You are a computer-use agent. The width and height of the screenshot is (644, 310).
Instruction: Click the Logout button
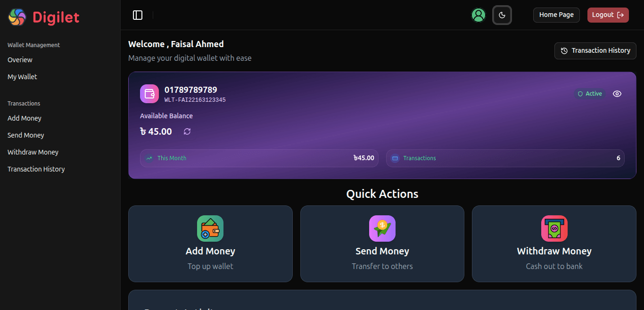tap(608, 15)
